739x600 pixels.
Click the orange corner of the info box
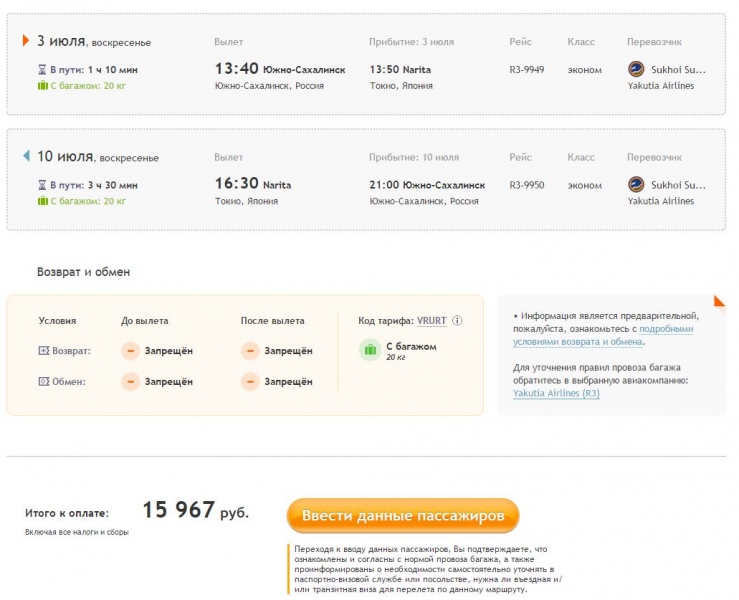tap(719, 301)
